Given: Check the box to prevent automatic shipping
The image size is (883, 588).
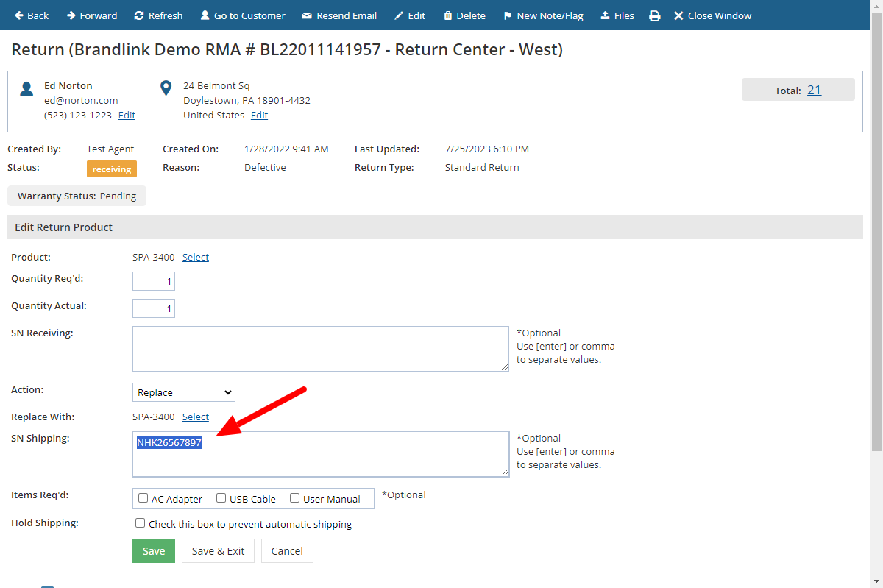Looking at the screenshot, I should [x=140, y=523].
